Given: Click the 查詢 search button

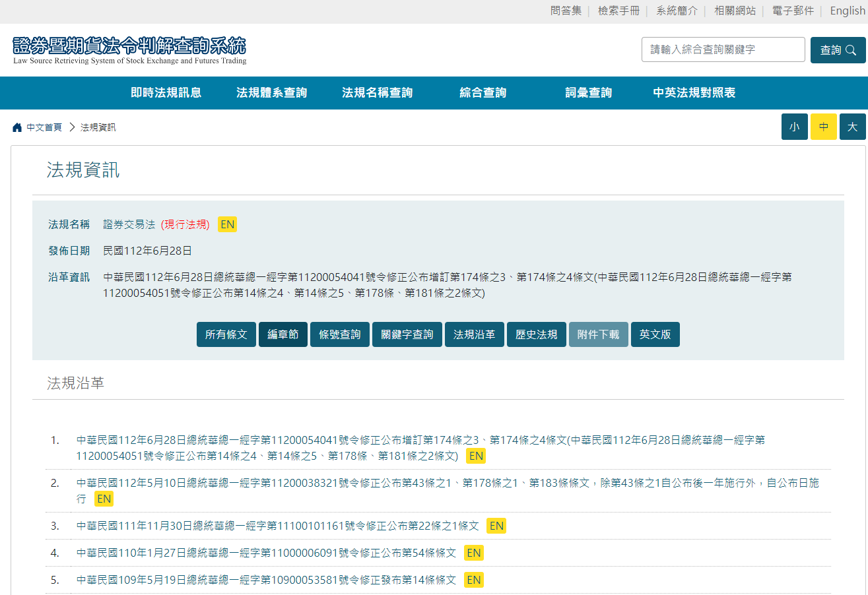Looking at the screenshot, I should [x=838, y=50].
